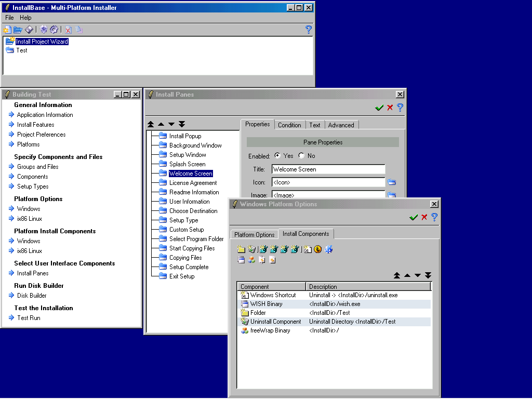The image size is (532, 399).
Task: Click the KDE gear shortcut component icon
Action: tap(328, 249)
